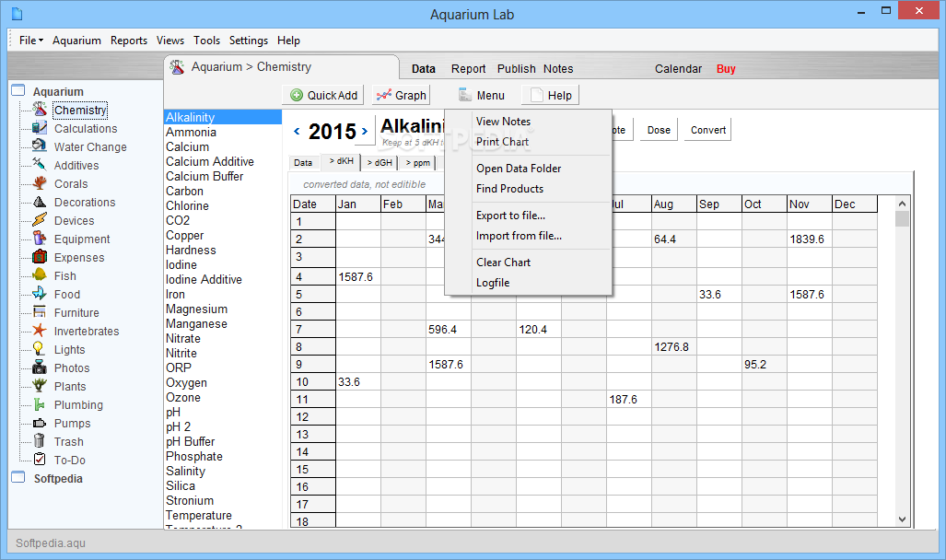The image size is (946, 560).
Task: Click the Aquarium Lab app icon in title bar
Action: [x=17, y=13]
